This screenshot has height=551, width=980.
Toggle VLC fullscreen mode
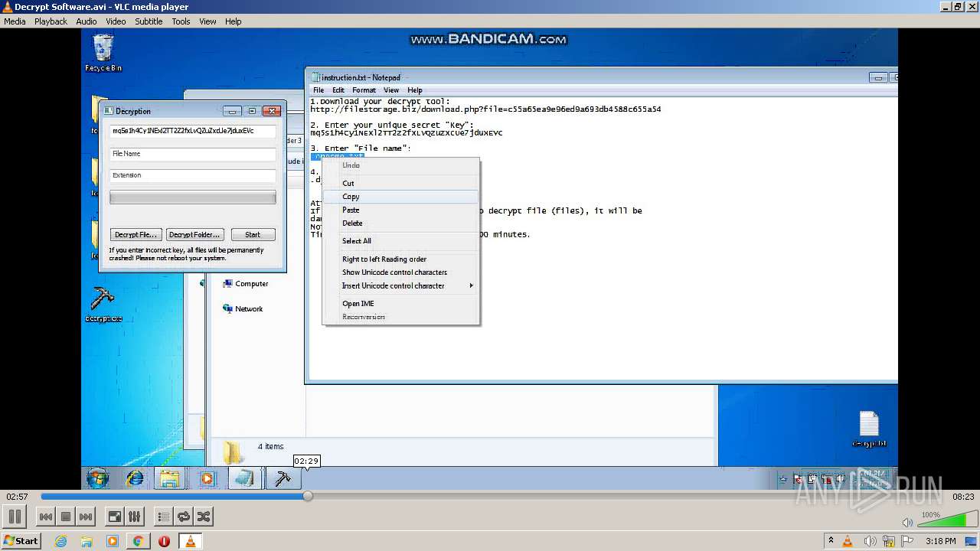pyautogui.click(x=114, y=517)
